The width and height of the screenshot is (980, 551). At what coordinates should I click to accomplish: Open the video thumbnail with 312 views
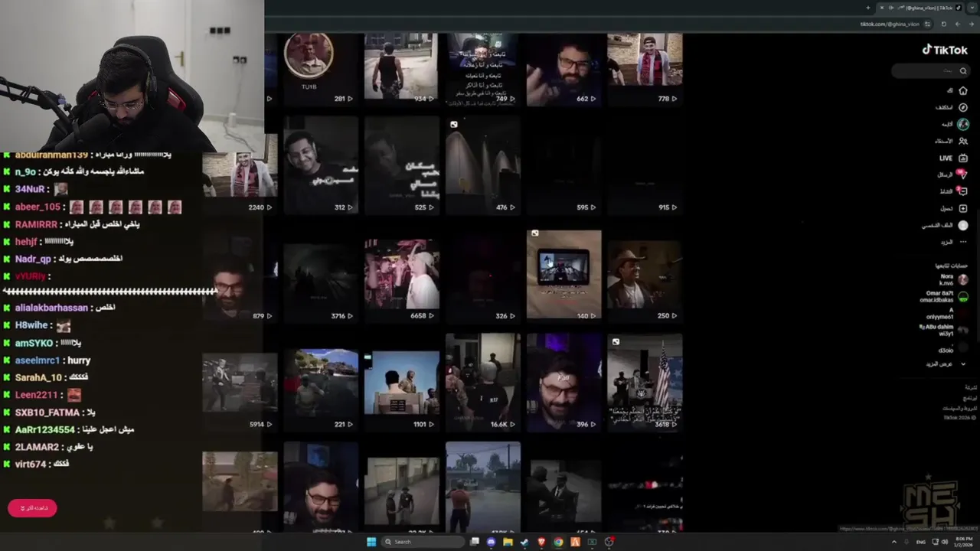click(321, 165)
